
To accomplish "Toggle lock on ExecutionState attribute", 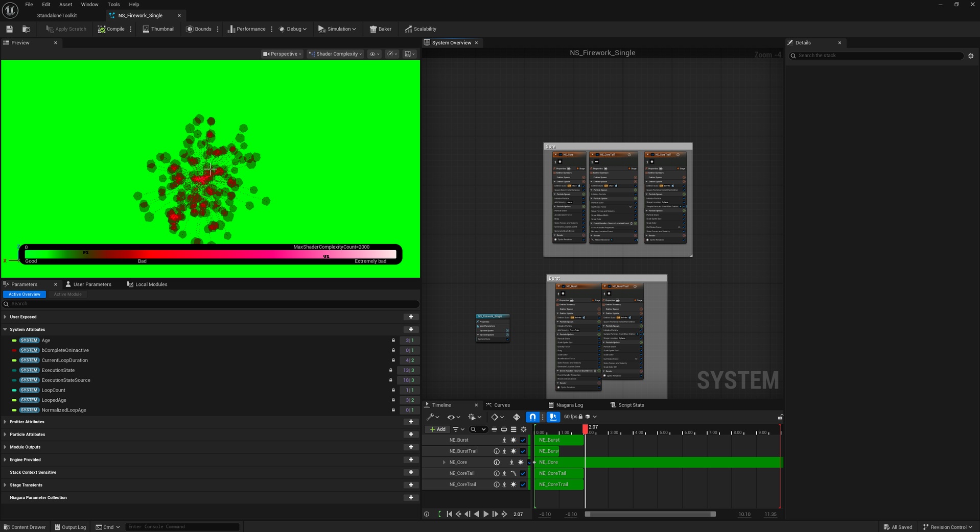I will click(391, 370).
